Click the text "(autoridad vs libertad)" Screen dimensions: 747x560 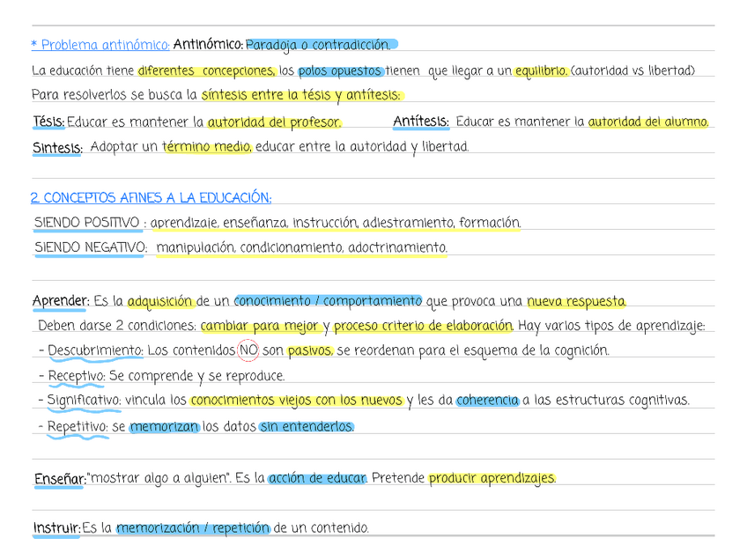[632, 70]
